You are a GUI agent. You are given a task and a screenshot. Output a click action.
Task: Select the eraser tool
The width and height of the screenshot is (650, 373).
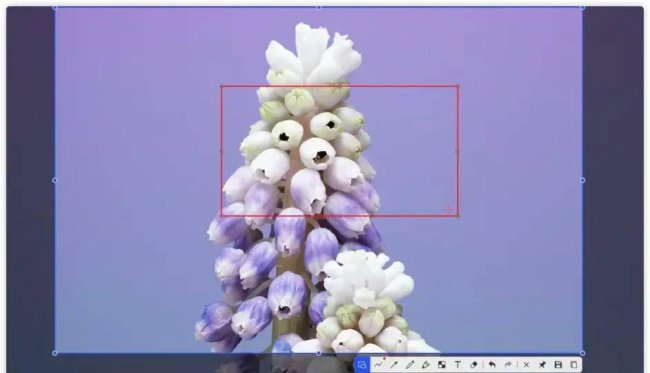point(474,365)
